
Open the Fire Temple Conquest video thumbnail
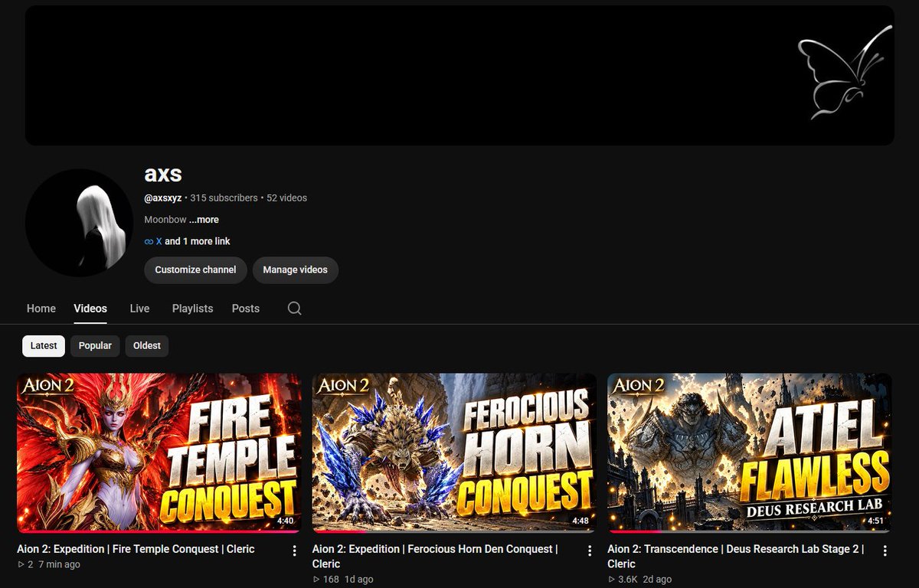click(159, 452)
